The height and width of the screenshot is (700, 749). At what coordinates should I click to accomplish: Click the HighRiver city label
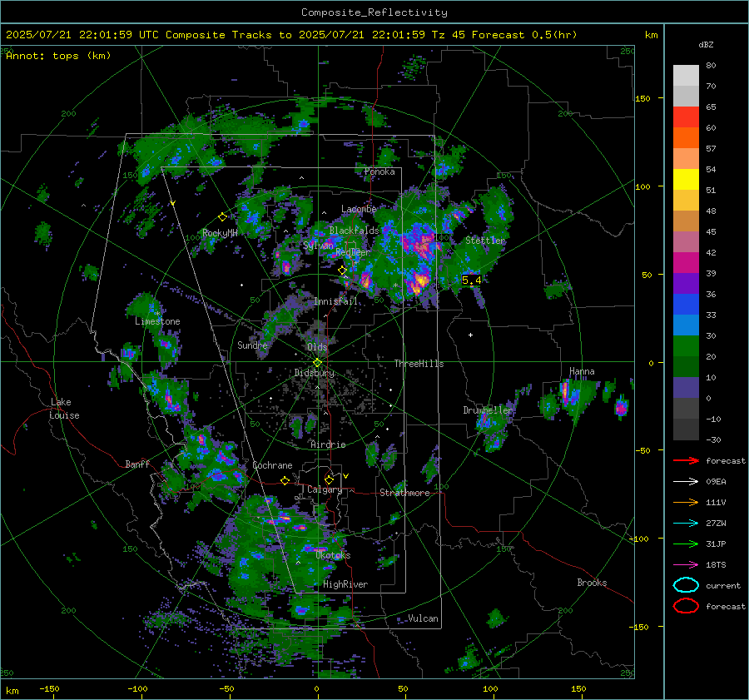345,584
